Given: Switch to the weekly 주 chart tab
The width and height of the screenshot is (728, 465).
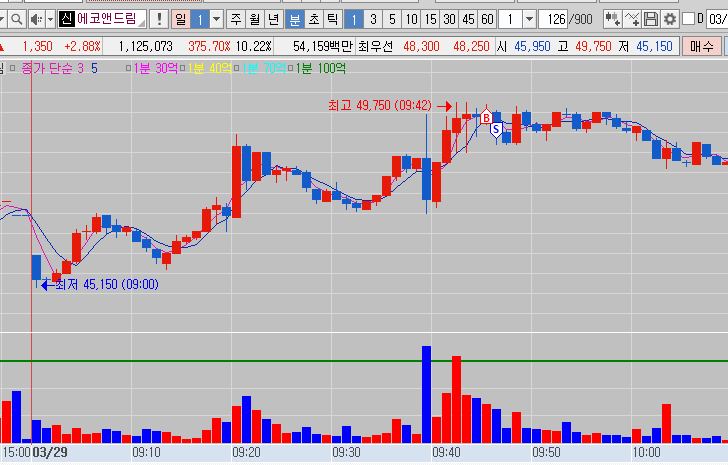Looking at the screenshot, I should coord(235,19).
